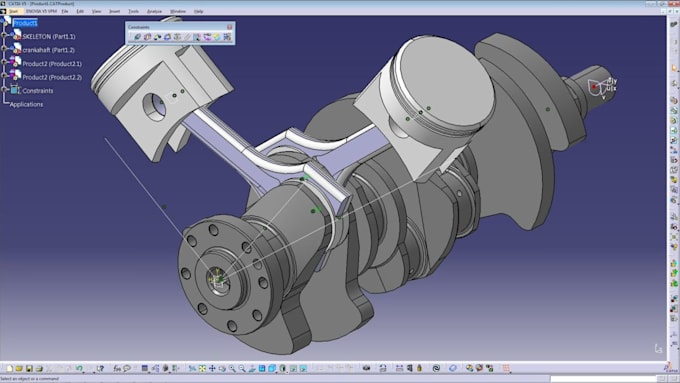
Task: Click the Coincidence Constraint icon in Constraints toolbar
Action: [137, 37]
